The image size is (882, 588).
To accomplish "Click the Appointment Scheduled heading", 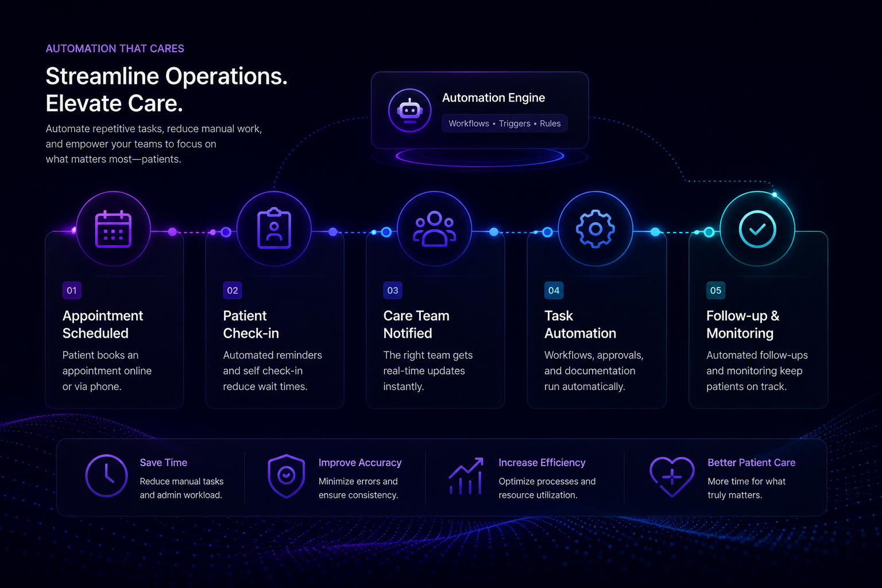I will click(x=103, y=324).
